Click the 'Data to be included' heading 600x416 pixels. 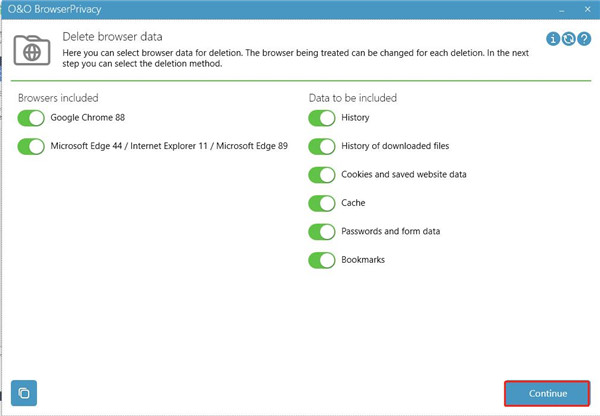coord(353,98)
